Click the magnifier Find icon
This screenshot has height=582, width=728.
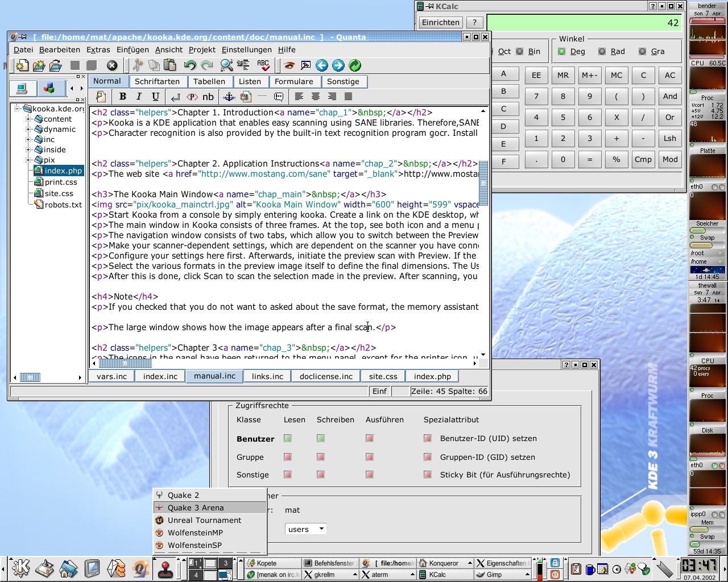click(226, 65)
